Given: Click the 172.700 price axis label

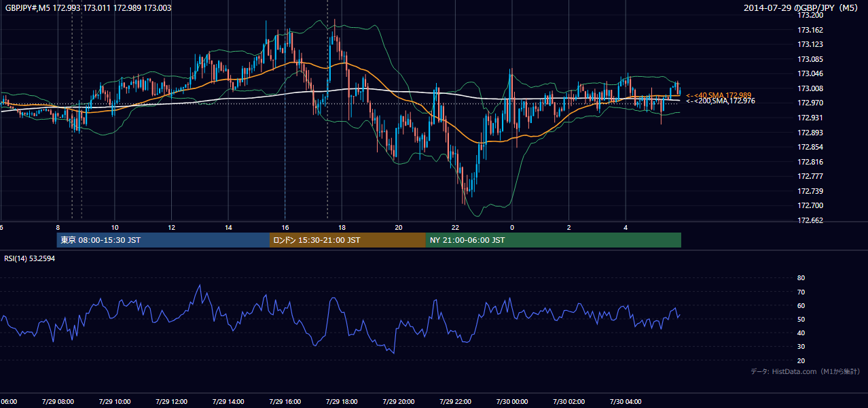Looking at the screenshot, I should pyautogui.click(x=810, y=205).
